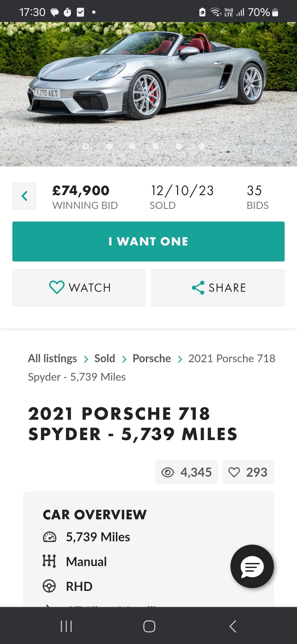This screenshot has height=644, width=297.
Task: Tap the mileage gauge icon
Action: coord(50,537)
